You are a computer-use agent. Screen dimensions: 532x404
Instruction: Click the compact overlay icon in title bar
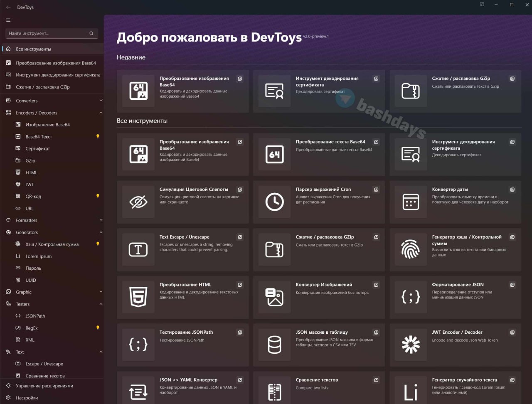(482, 5)
